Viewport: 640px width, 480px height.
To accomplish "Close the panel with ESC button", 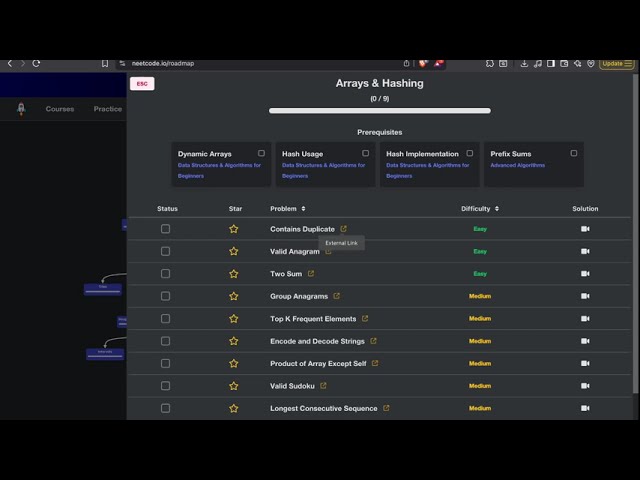I will 142,84.
